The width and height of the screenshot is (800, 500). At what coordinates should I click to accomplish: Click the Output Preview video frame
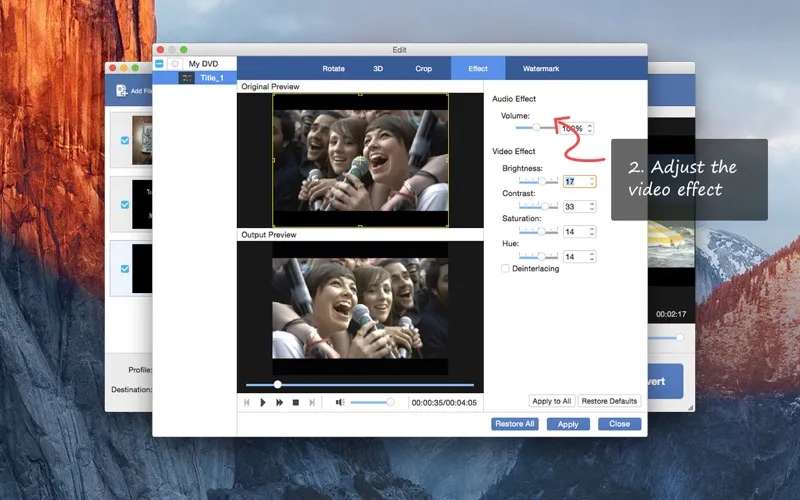360,308
